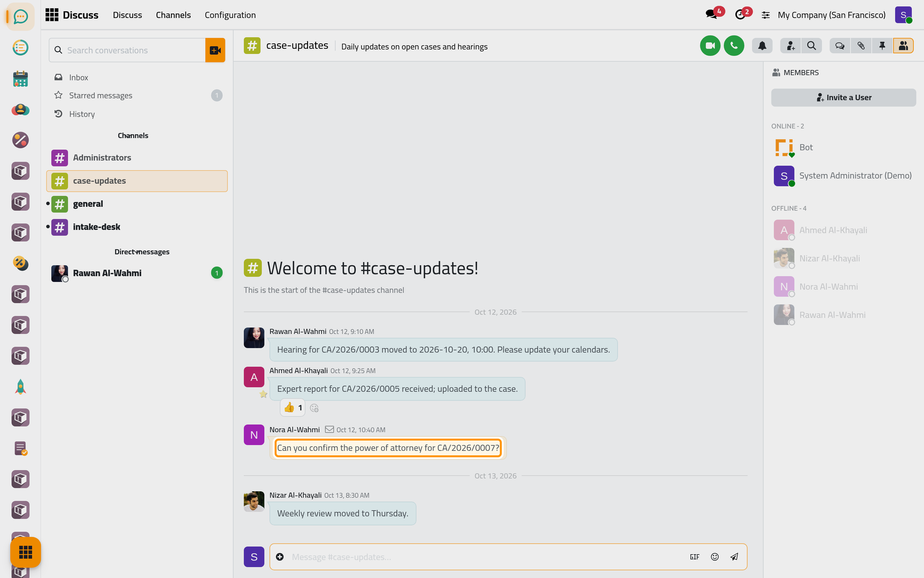Select offline member Nora Al-Wahmi

(844, 287)
